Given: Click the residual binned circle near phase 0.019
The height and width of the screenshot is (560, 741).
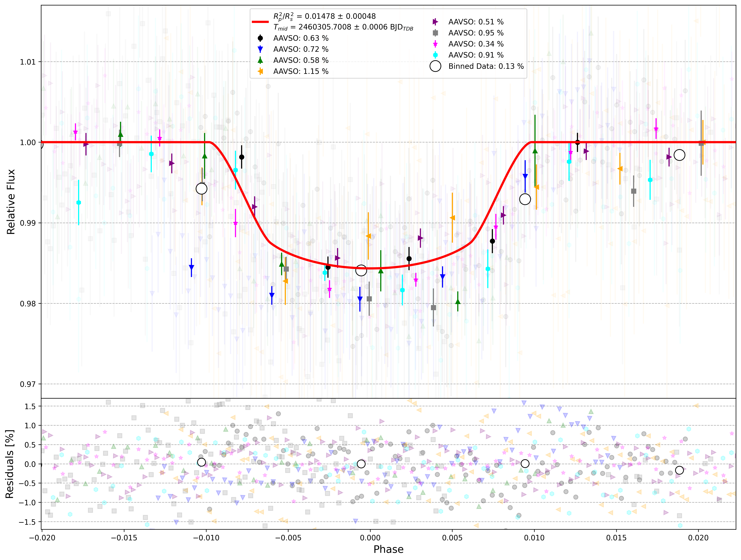Looking at the screenshot, I should tap(679, 470).
